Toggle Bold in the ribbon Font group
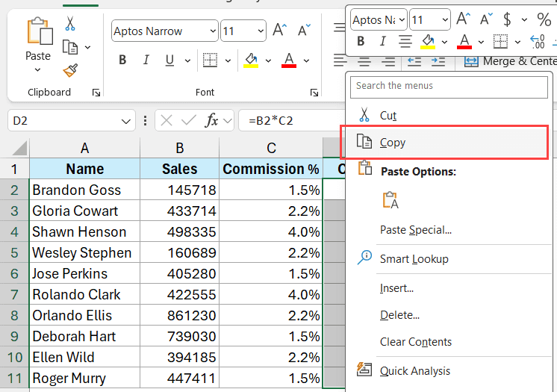557x392 pixels. (x=122, y=60)
